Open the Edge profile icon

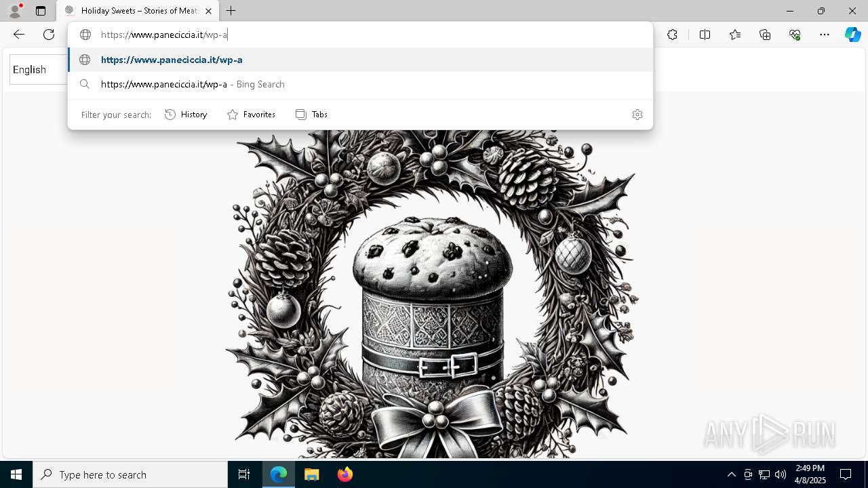15,11
